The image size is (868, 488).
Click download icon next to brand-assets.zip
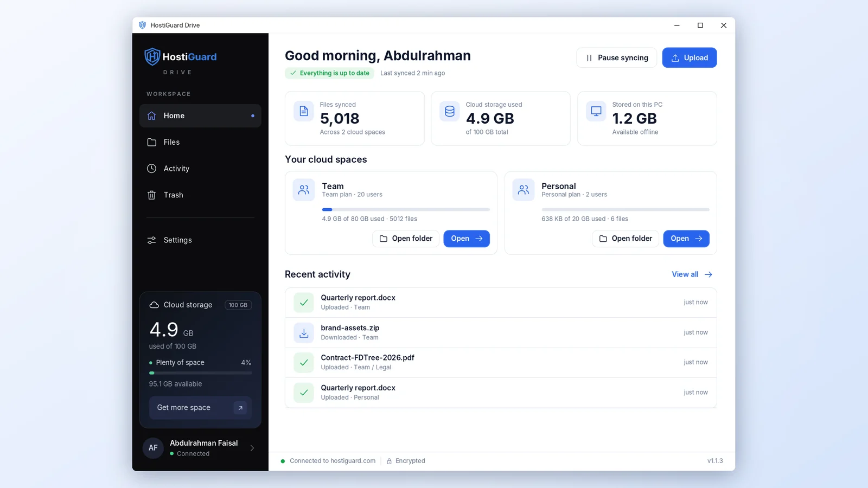(x=304, y=332)
